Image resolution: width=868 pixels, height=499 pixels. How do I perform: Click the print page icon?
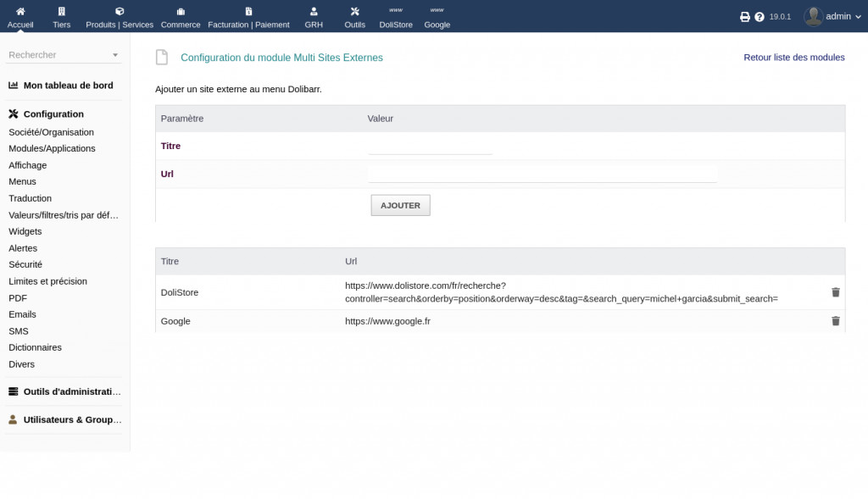click(x=745, y=16)
